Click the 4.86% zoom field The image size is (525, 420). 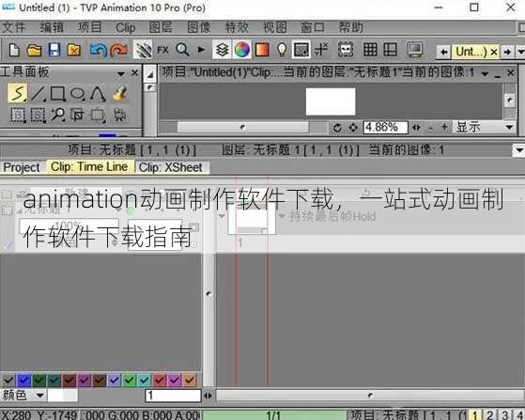click(385, 127)
